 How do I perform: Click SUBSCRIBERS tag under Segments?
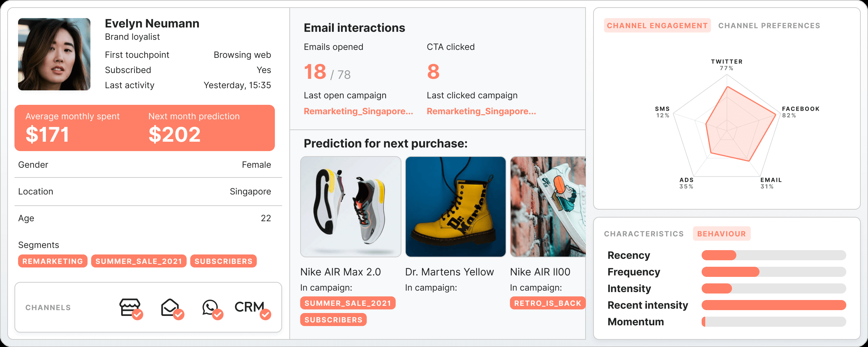point(224,261)
